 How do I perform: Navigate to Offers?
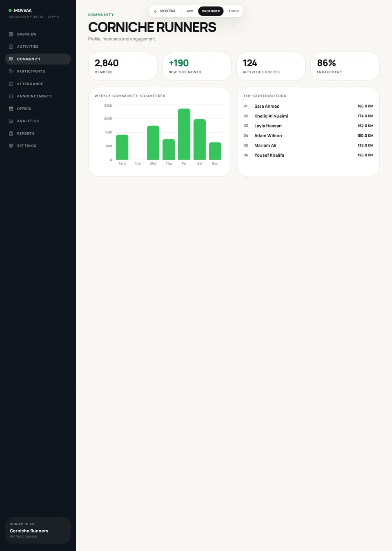click(x=38, y=109)
